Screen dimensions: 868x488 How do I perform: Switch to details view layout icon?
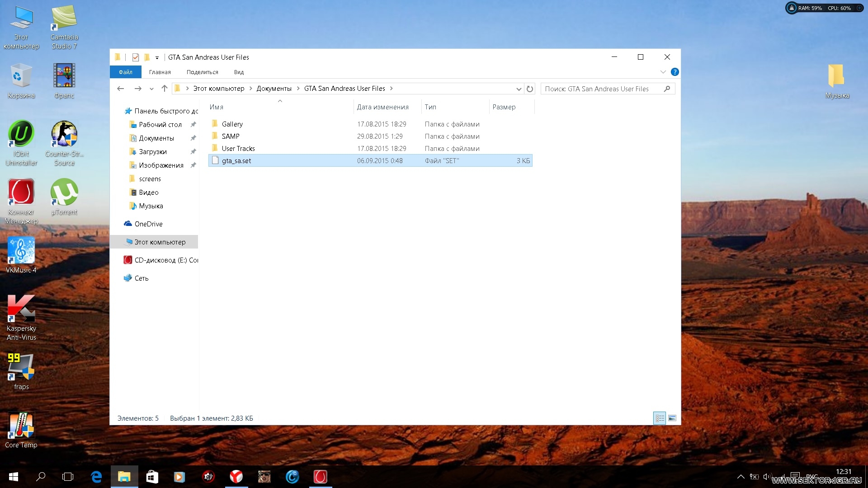click(660, 418)
